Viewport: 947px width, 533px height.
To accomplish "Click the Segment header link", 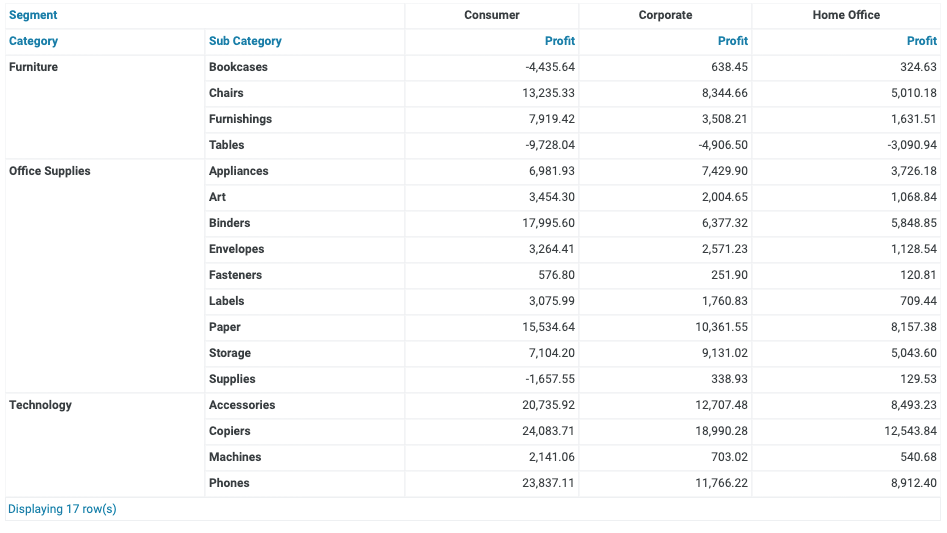I will click(x=33, y=15).
